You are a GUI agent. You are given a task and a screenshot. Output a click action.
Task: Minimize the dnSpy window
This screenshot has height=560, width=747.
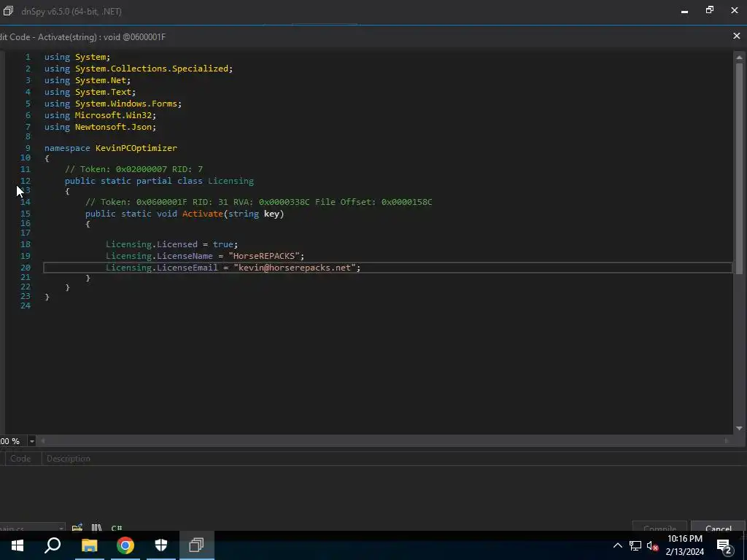(684, 10)
